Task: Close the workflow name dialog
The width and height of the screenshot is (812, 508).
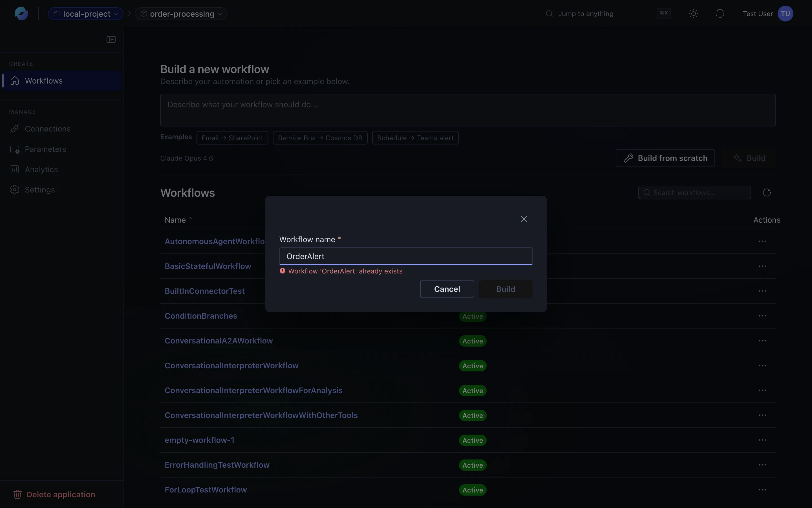Action: (x=524, y=219)
